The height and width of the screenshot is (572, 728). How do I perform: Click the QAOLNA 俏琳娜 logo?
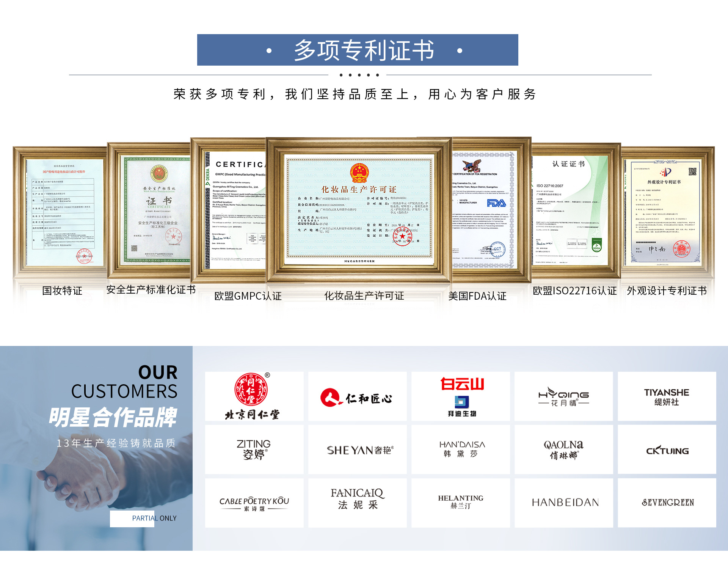[563, 449]
